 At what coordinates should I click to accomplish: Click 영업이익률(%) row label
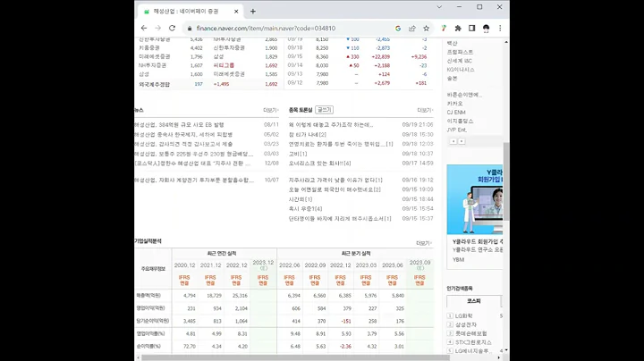click(150, 334)
